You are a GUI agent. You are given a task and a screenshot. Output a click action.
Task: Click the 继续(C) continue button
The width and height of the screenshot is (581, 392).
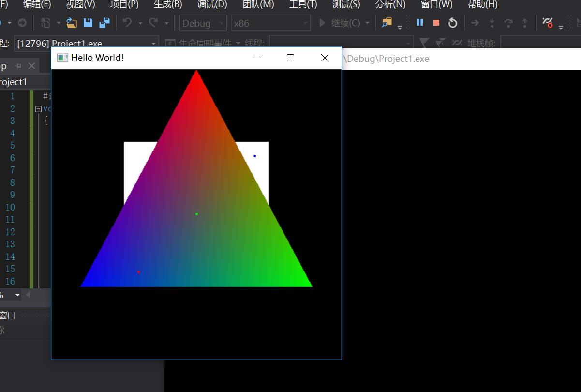339,23
